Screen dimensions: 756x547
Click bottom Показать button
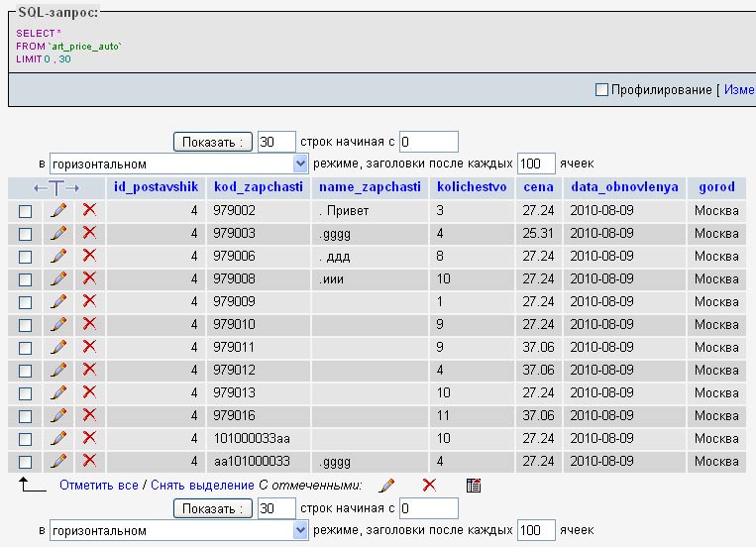(213, 509)
